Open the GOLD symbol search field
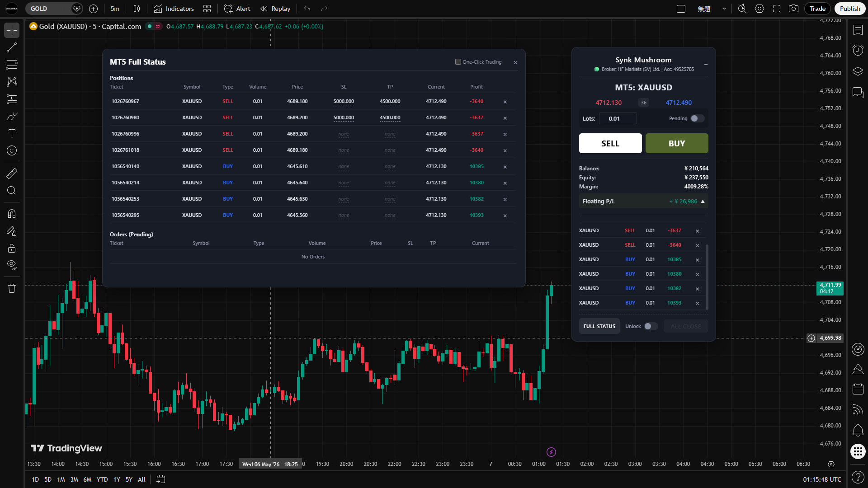 pos(50,9)
